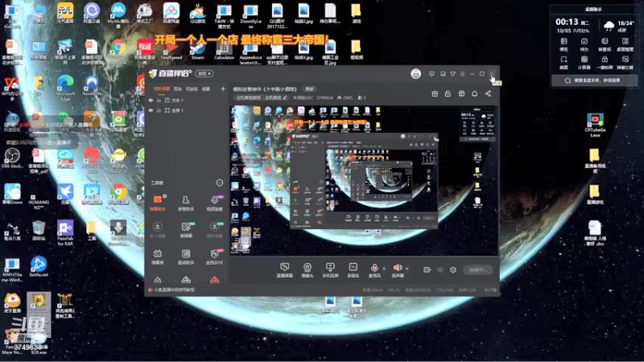
Task: Click the 修改 button next to the stream title
Action: pos(309,88)
